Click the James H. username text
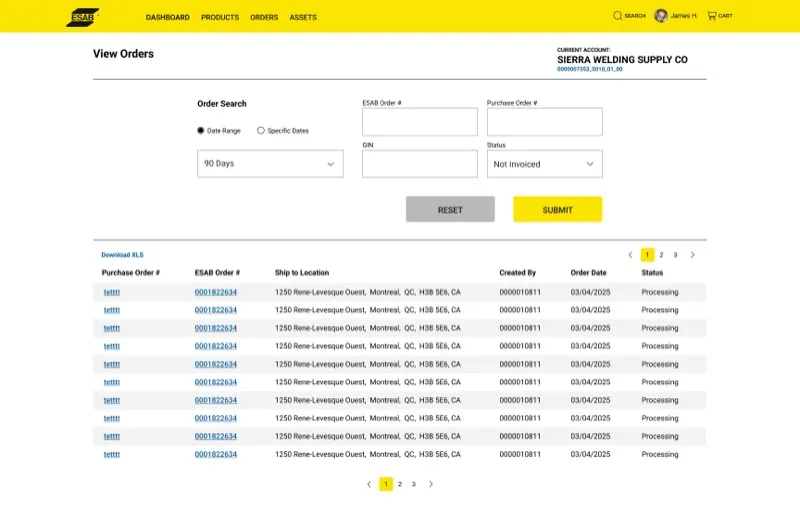This screenshot has width=800, height=517. (x=684, y=16)
